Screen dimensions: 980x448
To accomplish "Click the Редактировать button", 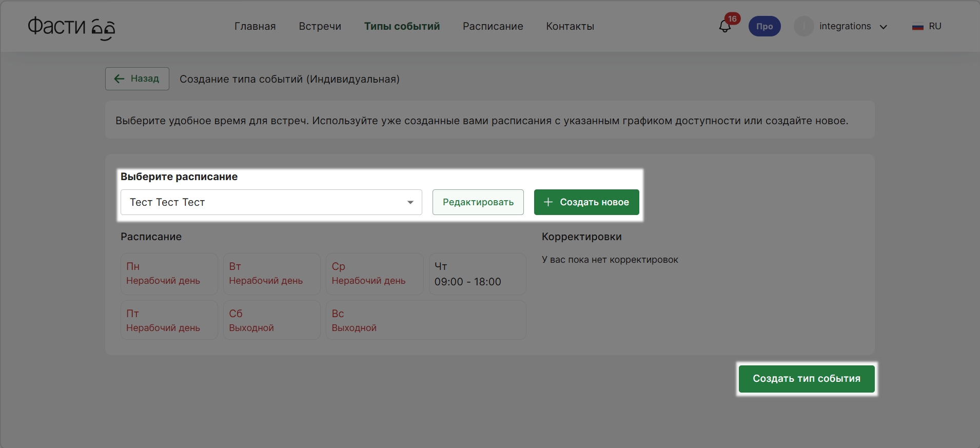I will 478,202.
